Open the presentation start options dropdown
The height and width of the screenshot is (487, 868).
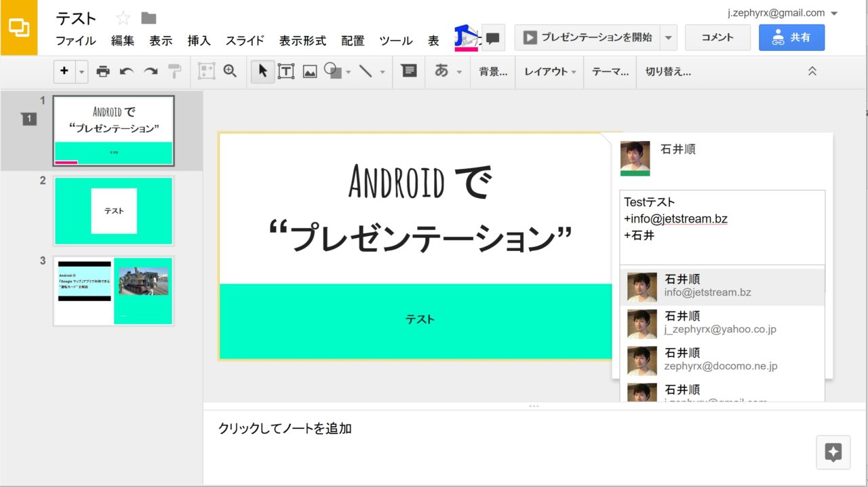[669, 38]
